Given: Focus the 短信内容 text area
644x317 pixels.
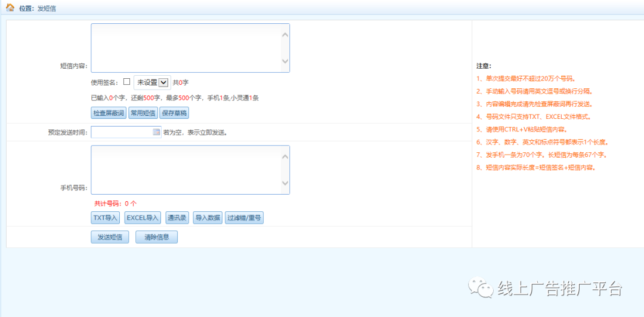Looking at the screenshot, I should click(x=186, y=48).
